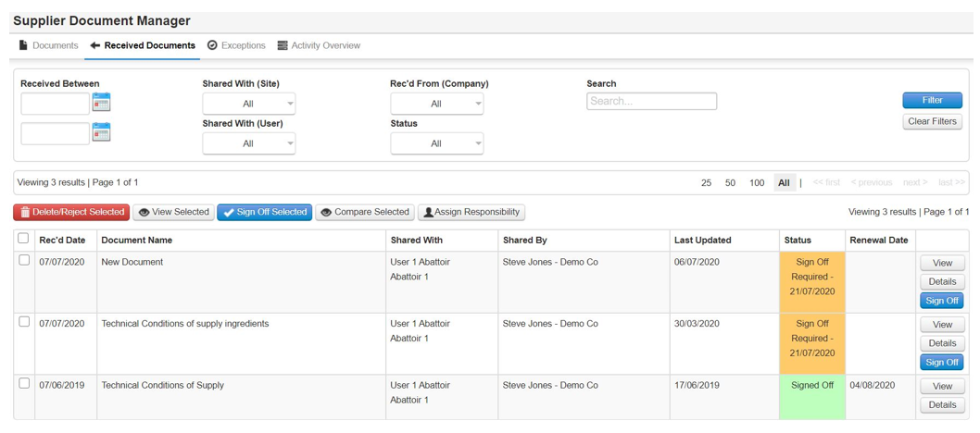Click Sign Off Required status for New Document
The height and width of the screenshot is (433, 980).
pos(811,282)
